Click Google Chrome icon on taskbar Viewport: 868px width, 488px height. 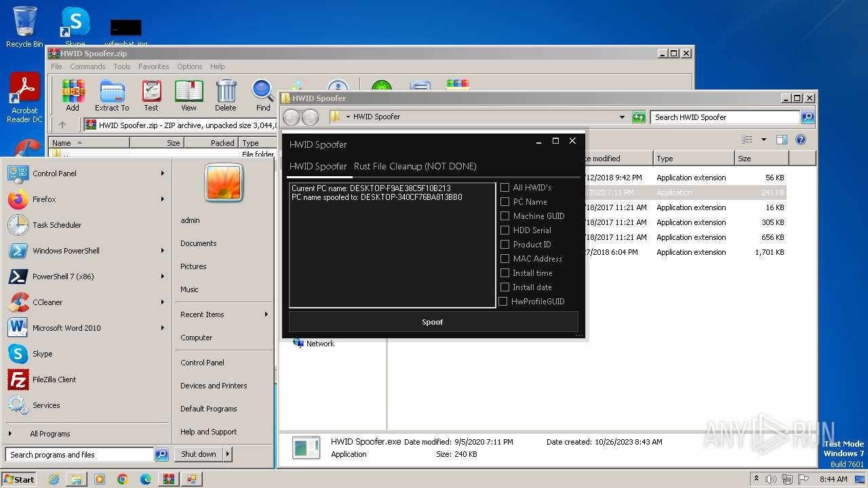pos(123,479)
